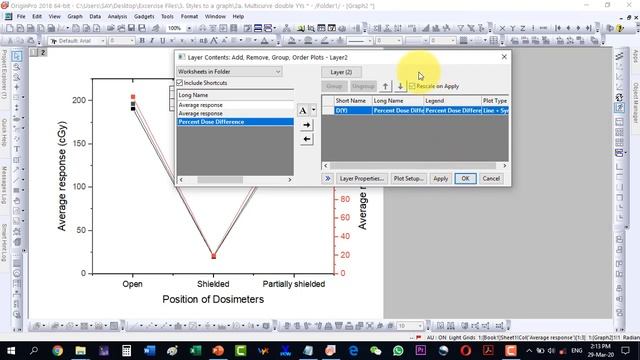Click the Z column designation icon

(x=522, y=28)
